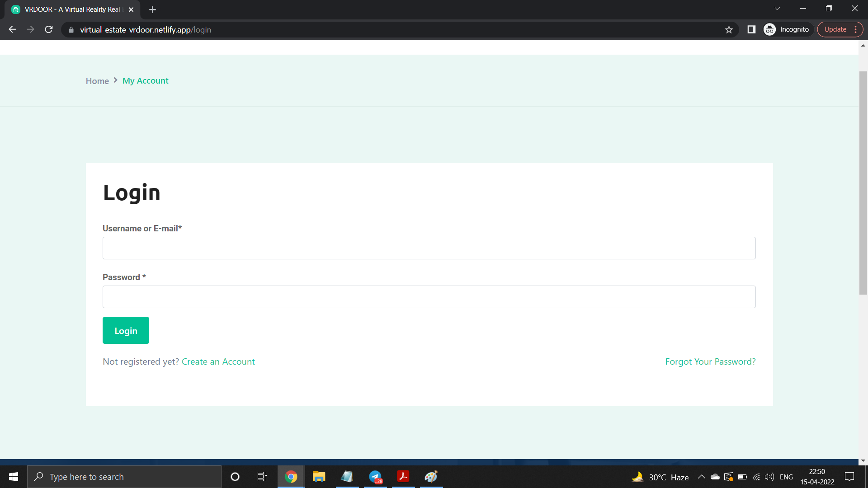
Task: Click the browser back arrow
Action: pos(12,29)
